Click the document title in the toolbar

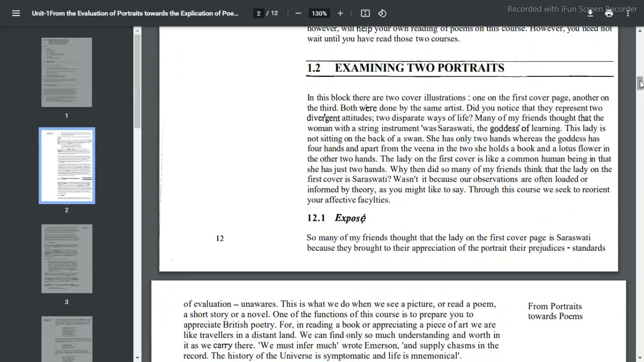click(x=135, y=13)
